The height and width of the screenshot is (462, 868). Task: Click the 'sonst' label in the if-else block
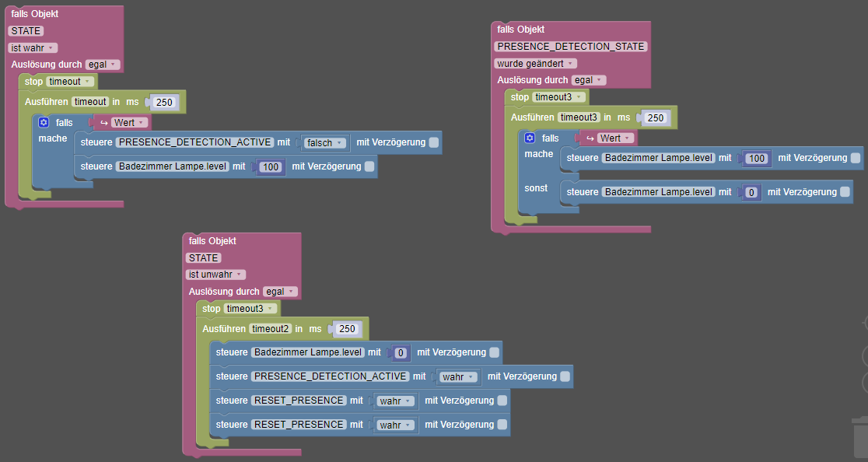pyautogui.click(x=536, y=189)
